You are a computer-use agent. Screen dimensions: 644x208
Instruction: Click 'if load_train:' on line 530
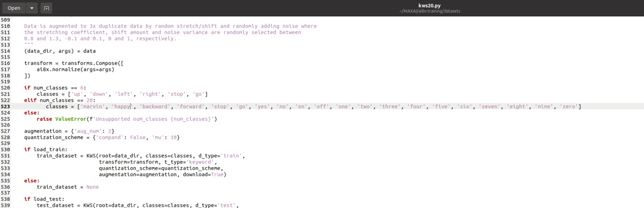(46, 150)
